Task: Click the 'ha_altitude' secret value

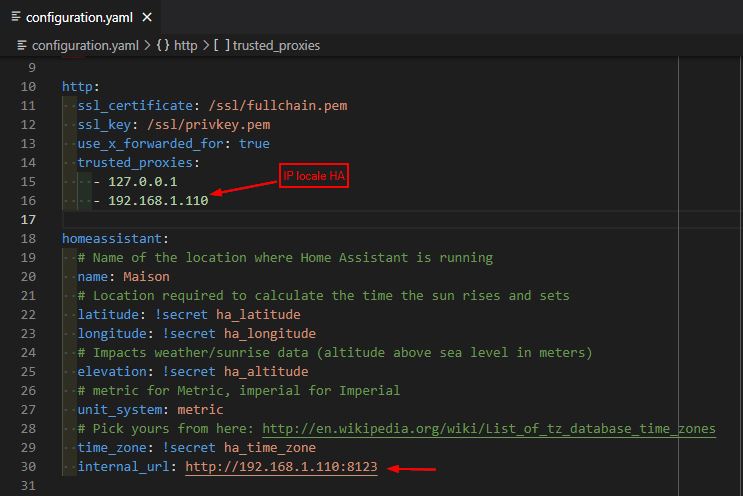Action: [266, 371]
